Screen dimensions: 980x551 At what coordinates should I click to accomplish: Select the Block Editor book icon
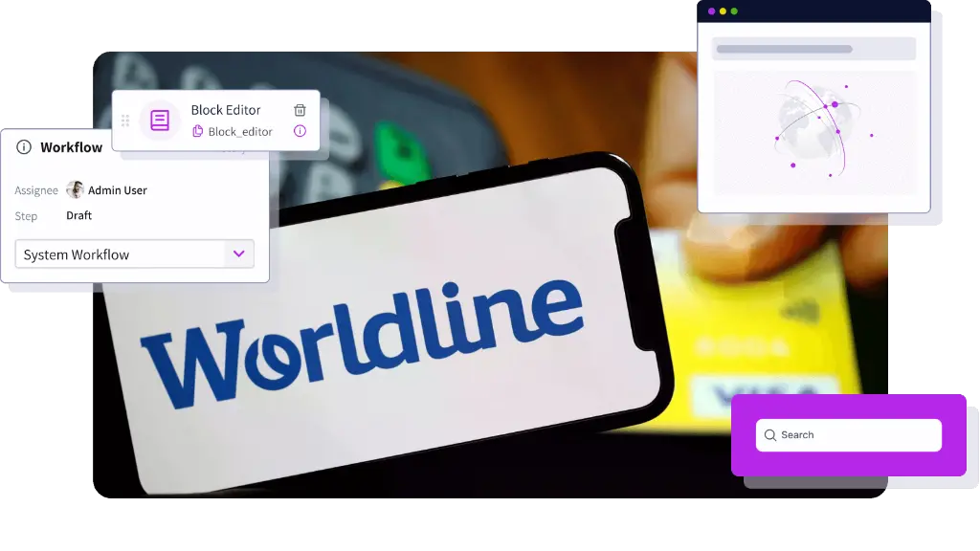point(159,120)
